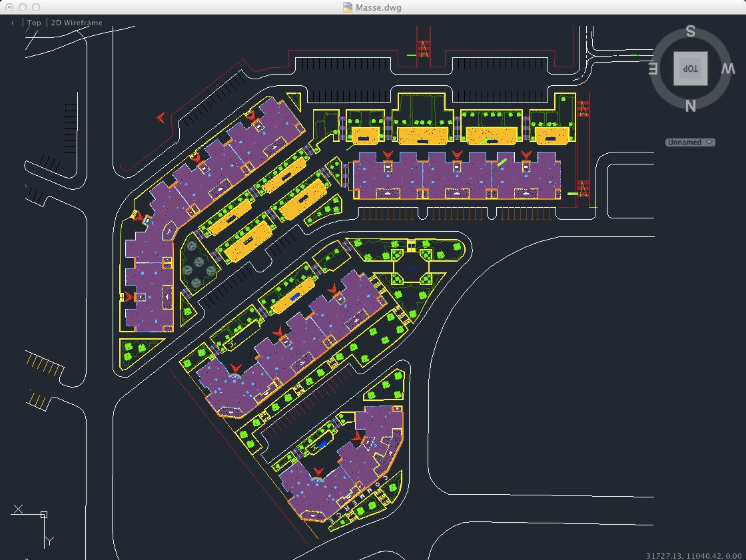Open the Top view orientation menu
The height and width of the screenshot is (560, 746).
(33, 22)
